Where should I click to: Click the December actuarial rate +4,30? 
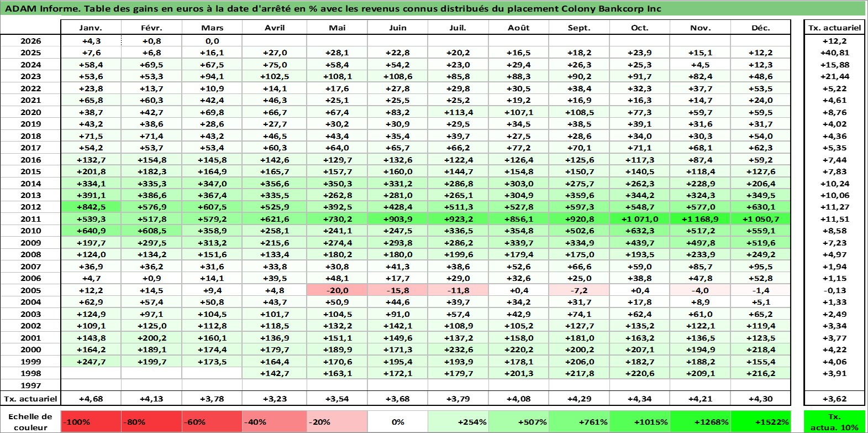pos(760,398)
